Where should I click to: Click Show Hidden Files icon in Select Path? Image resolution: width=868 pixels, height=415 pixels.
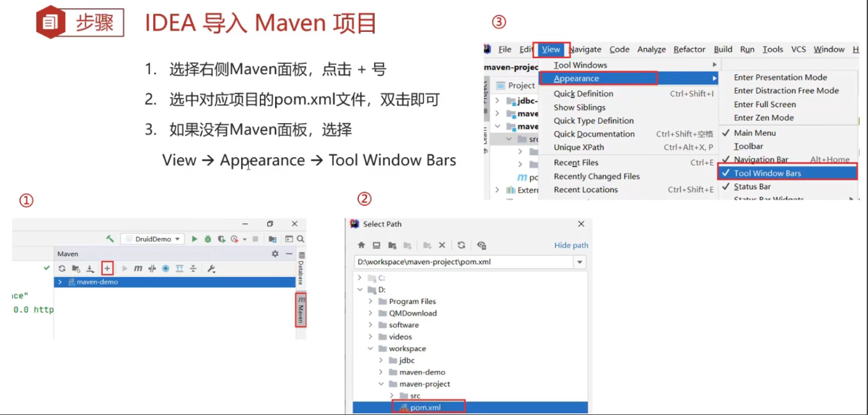tap(482, 245)
